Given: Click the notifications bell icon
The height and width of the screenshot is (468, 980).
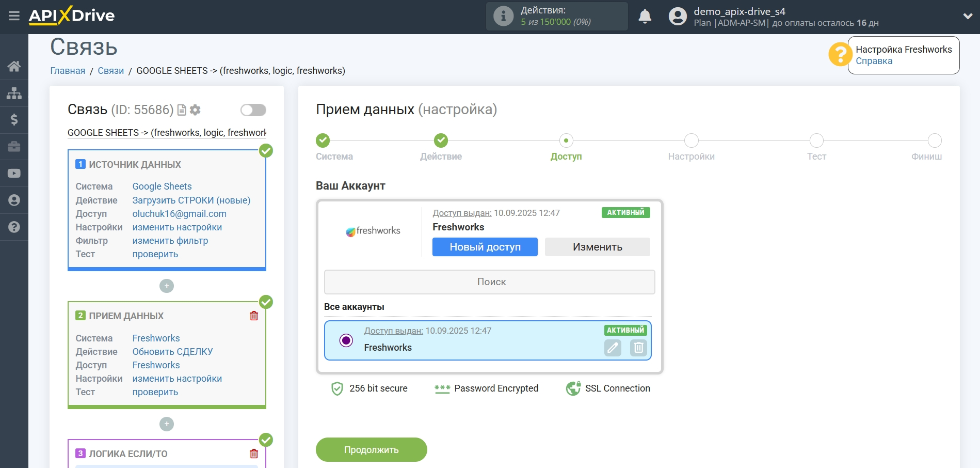Looking at the screenshot, I should click(x=645, y=17).
